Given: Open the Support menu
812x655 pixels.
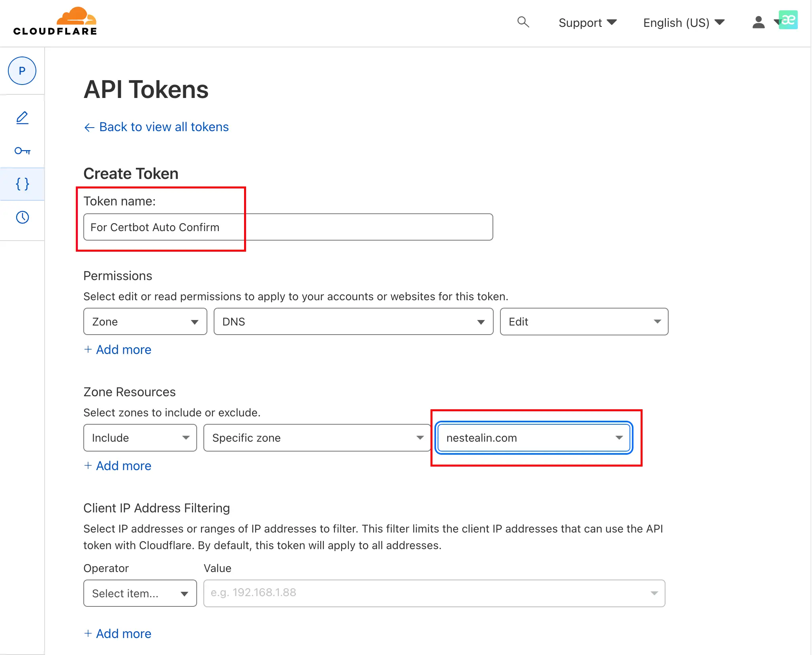Looking at the screenshot, I should click(x=588, y=23).
